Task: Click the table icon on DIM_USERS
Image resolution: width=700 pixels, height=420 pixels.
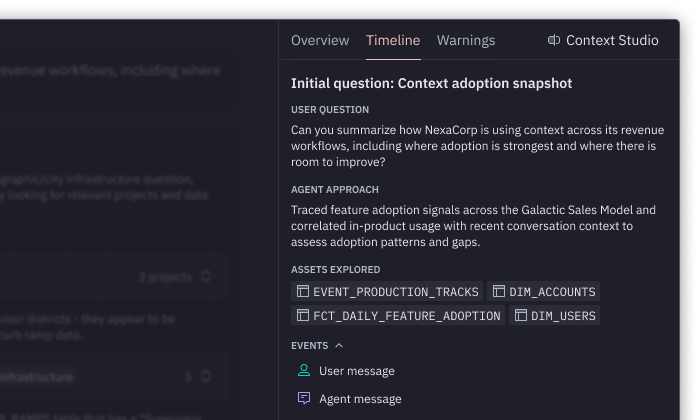Action: [x=520, y=316]
